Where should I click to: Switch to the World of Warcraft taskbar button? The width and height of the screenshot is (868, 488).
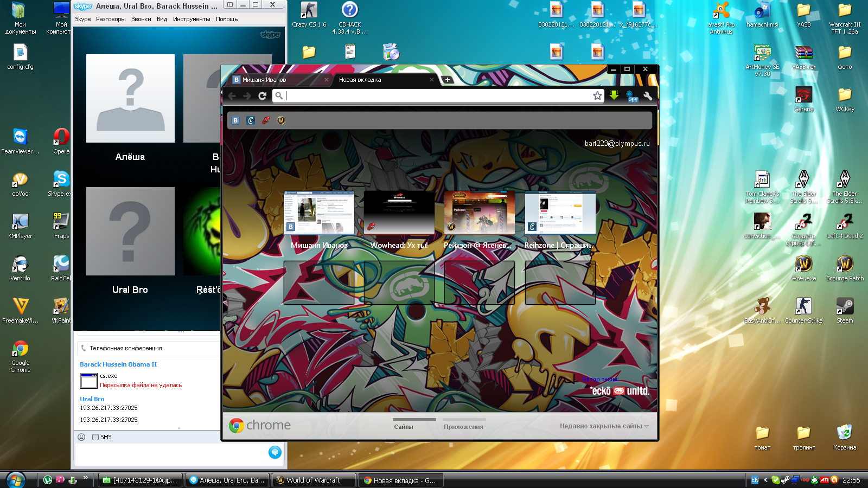click(x=314, y=480)
